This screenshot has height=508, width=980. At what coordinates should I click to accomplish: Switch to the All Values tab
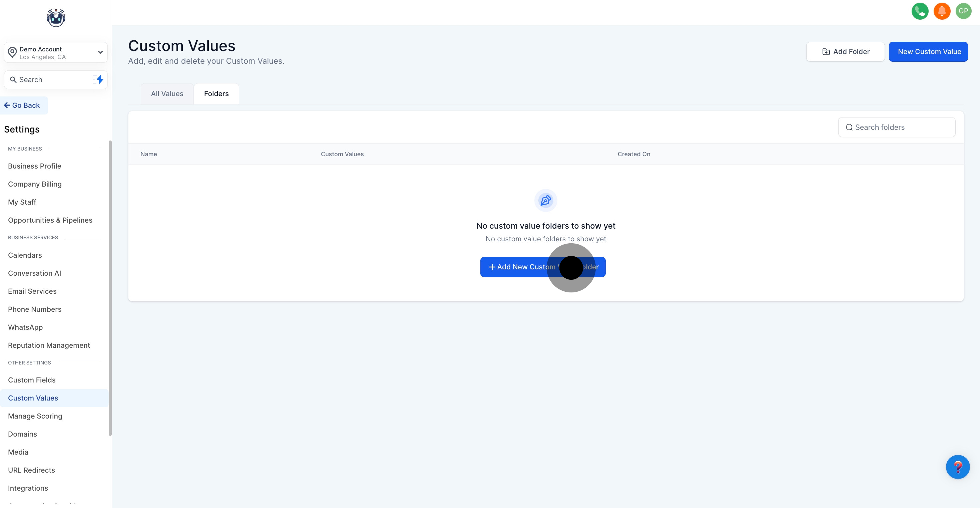167,94
